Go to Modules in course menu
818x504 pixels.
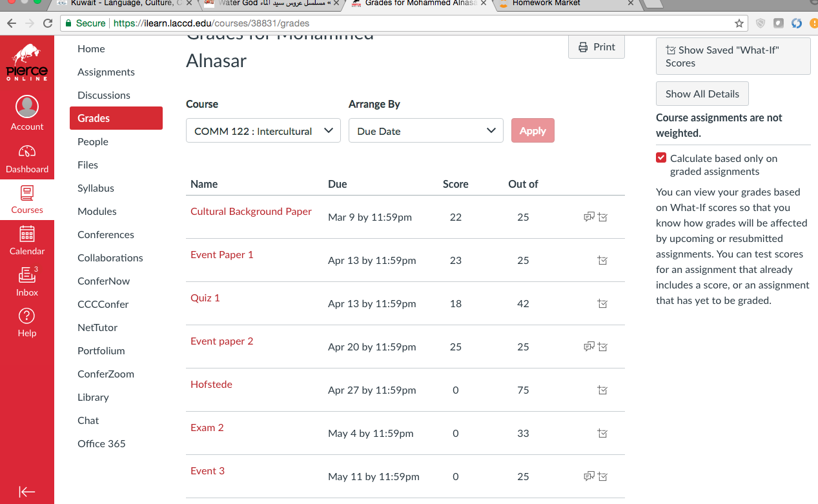(97, 212)
